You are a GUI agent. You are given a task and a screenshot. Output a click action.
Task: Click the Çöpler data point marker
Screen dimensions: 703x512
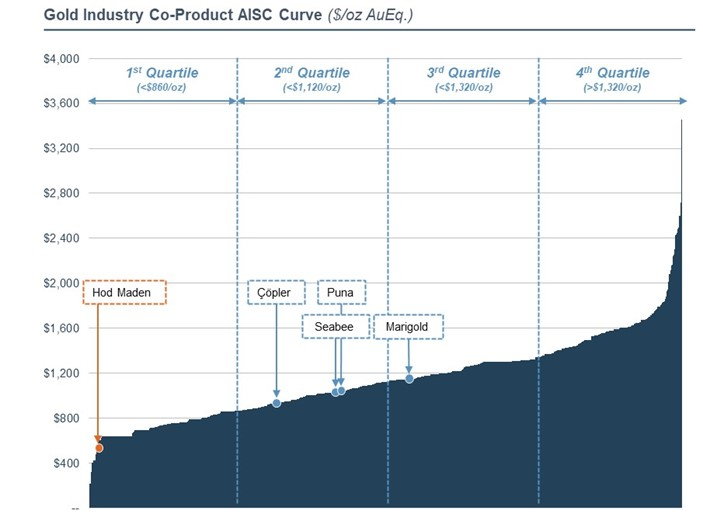tap(276, 403)
